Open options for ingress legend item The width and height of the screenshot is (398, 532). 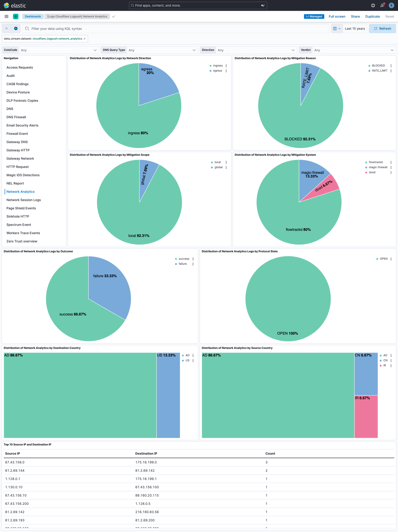(226, 66)
